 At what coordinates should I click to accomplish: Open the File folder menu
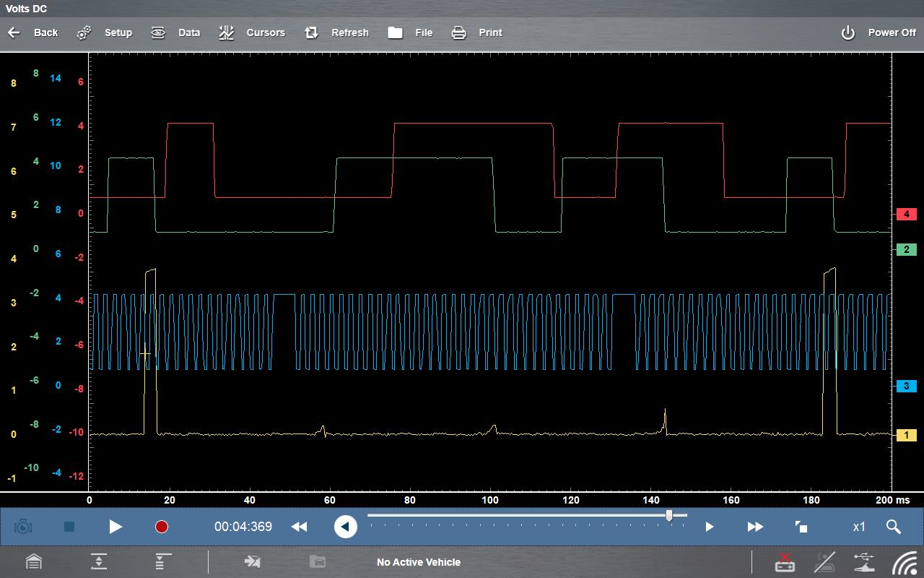[410, 33]
